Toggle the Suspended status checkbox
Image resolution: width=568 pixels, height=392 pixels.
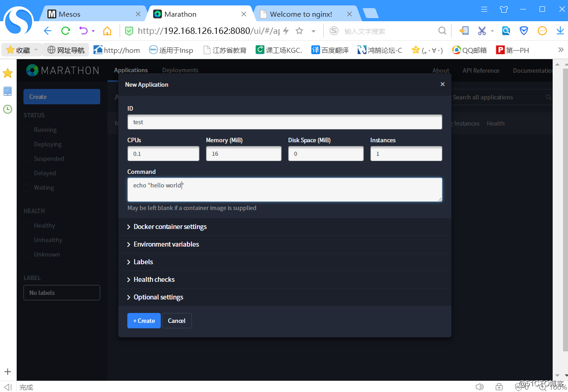[x=27, y=159]
